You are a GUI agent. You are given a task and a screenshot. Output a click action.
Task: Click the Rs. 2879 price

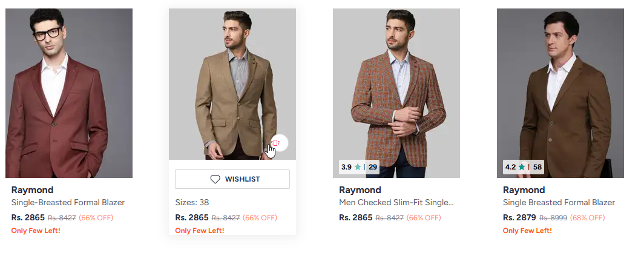pos(519,217)
